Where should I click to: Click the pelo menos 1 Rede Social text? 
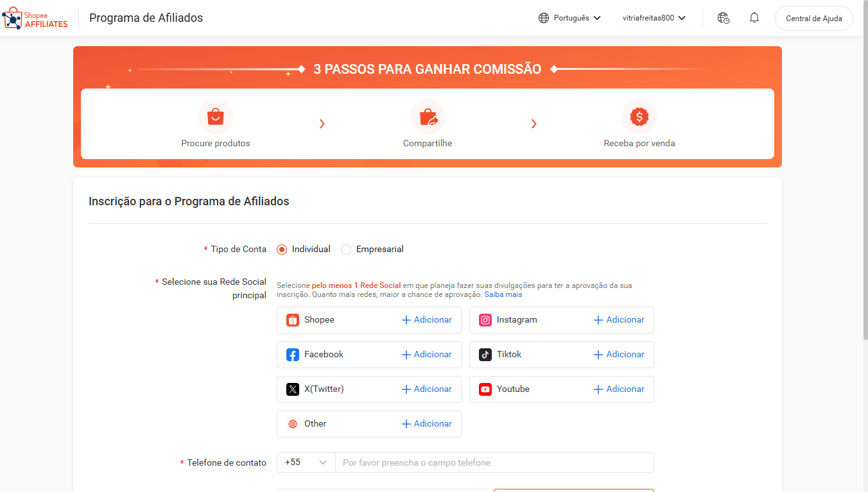(356, 285)
